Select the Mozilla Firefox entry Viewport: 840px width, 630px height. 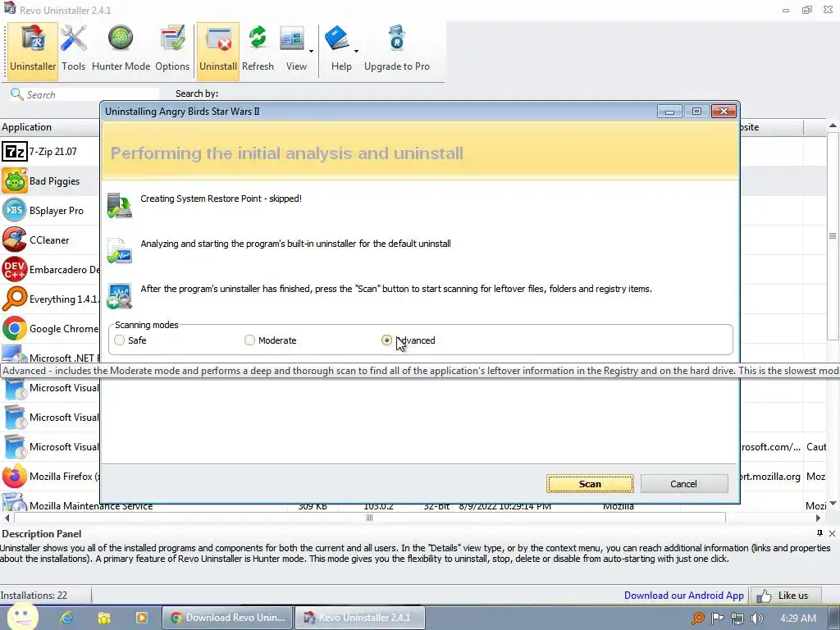pos(50,477)
